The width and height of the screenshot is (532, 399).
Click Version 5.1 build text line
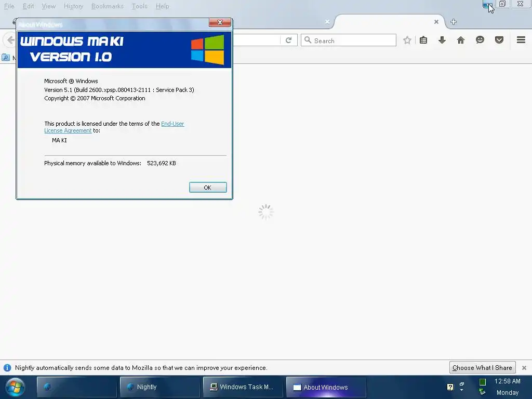[119, 90]
